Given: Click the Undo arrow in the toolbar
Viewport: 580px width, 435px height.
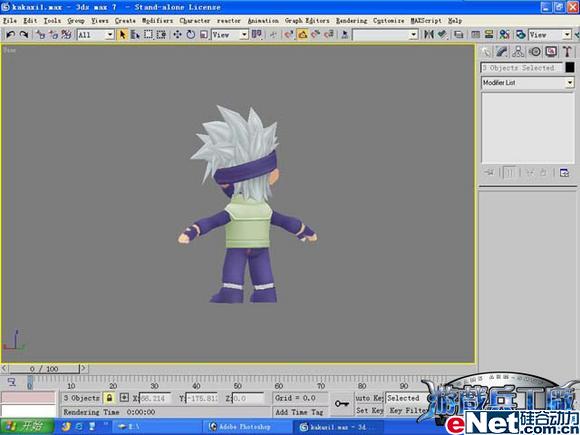Looking at the screenshot, I should coord(10,35).
